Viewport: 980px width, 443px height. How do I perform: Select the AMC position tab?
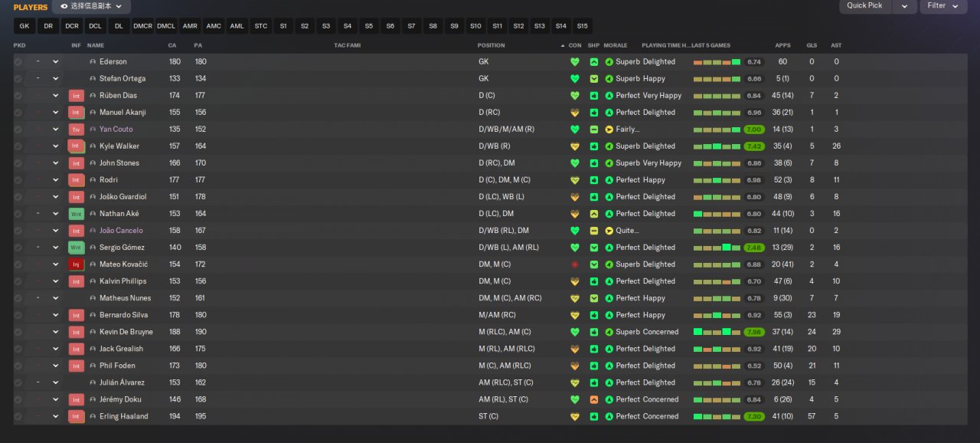[214, 26]
